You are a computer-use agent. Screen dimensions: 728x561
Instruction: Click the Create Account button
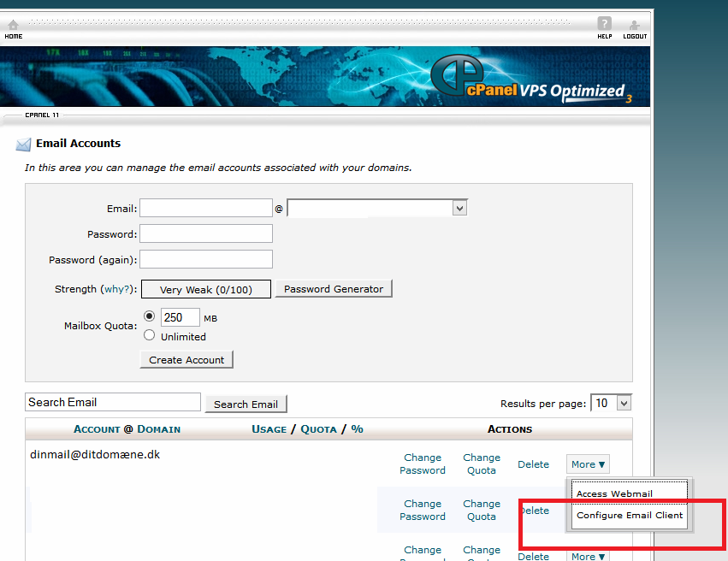186,360
